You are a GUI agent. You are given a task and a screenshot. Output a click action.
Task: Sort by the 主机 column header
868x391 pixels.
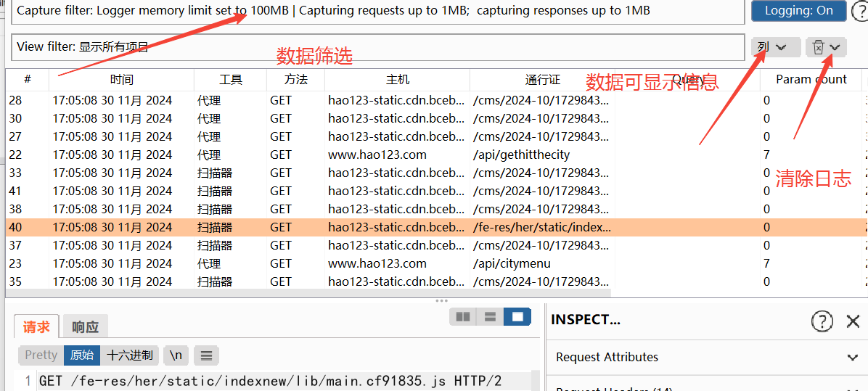pos(397,80)
